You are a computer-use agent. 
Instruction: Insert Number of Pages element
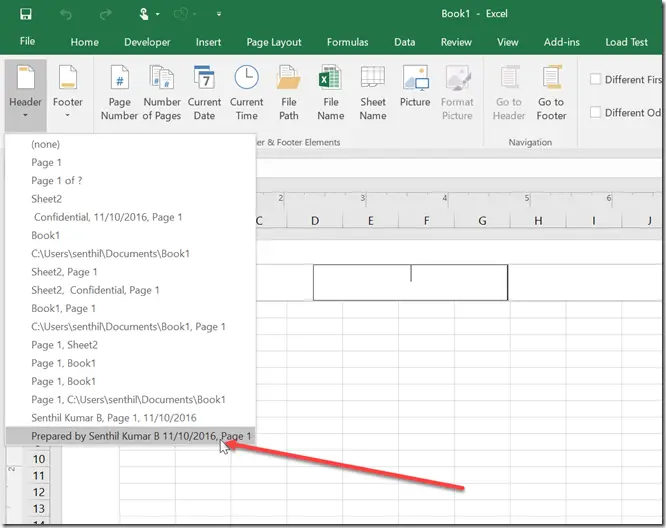(162, 93)
